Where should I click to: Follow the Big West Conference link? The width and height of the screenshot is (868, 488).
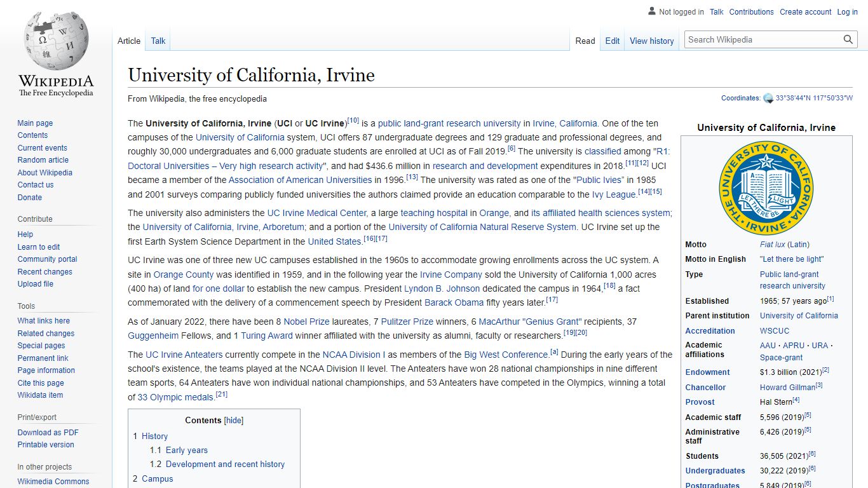click(506, 355)
